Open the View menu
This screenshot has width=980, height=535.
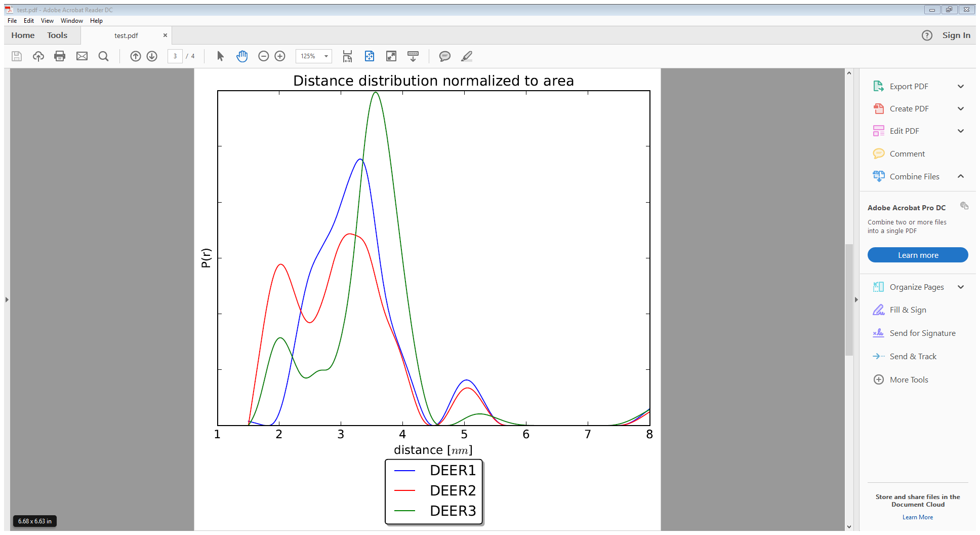47,21
